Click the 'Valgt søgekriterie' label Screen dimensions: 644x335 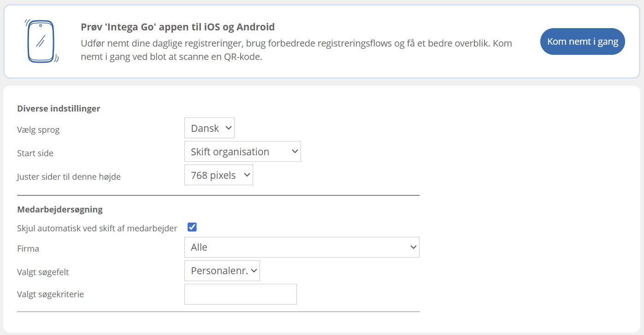pos(50,294)
